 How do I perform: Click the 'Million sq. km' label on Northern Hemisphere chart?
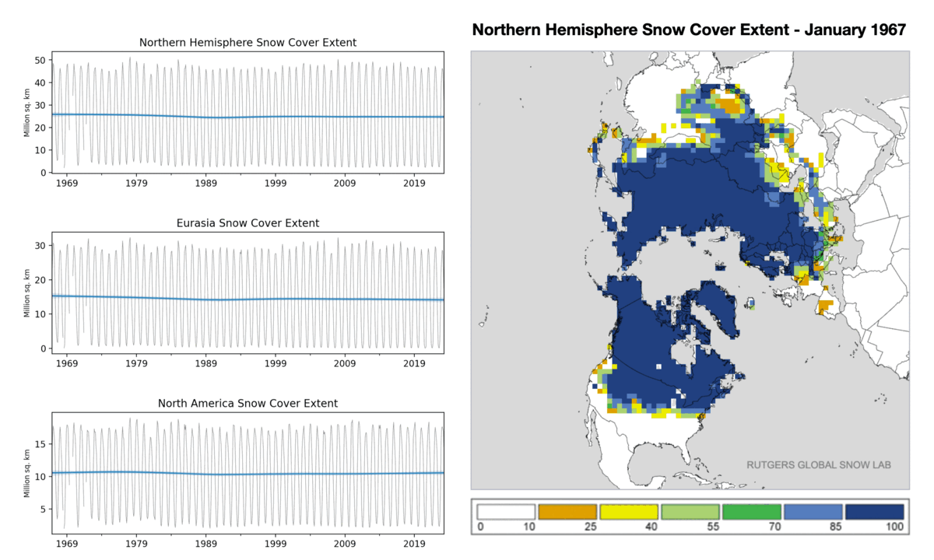[27, 113]
